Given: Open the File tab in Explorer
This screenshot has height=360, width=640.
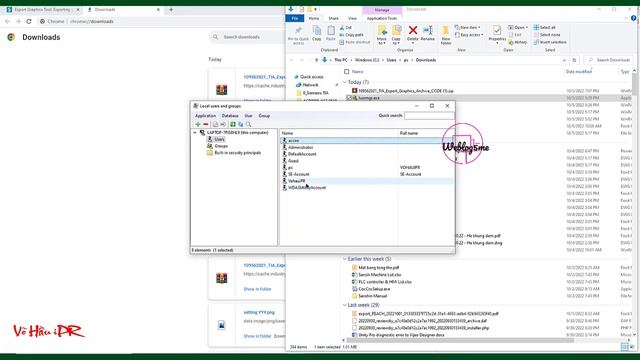Looking at the screenshot, I should coord(295,18).
